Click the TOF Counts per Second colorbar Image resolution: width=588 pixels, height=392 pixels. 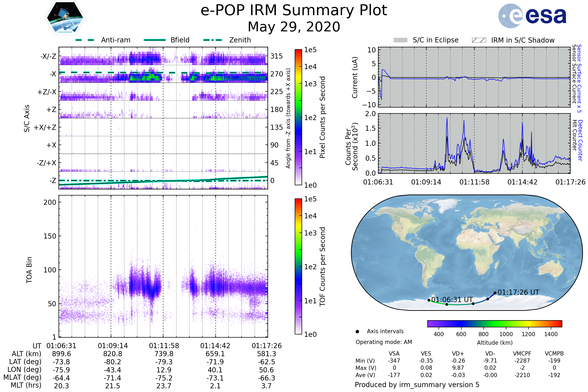[x=298, y=266]
